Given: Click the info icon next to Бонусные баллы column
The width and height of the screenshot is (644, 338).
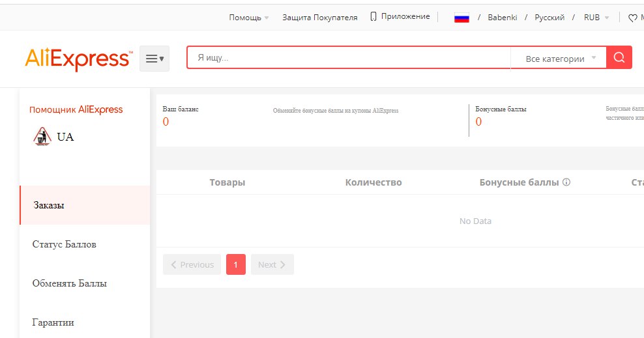Looking at the screenshot, I should (566, 182).
